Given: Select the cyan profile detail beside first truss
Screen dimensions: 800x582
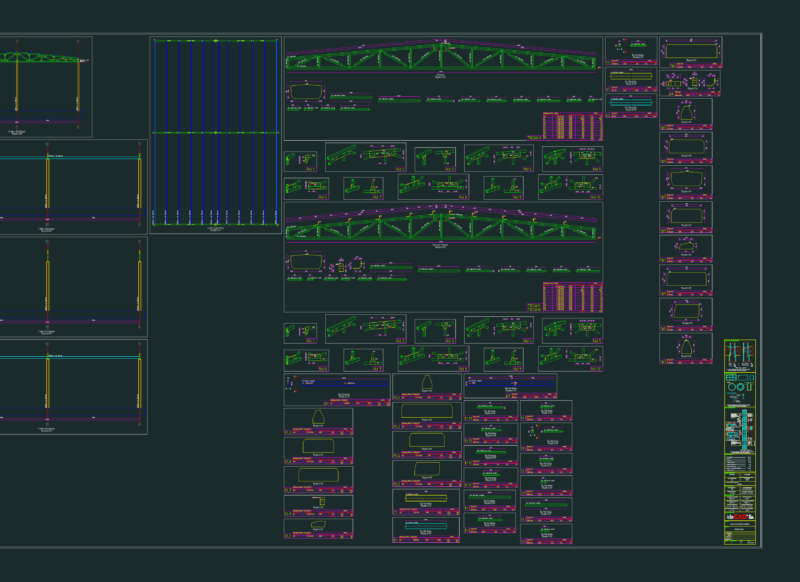Looking at the screenshot, I should click(631, 106).
